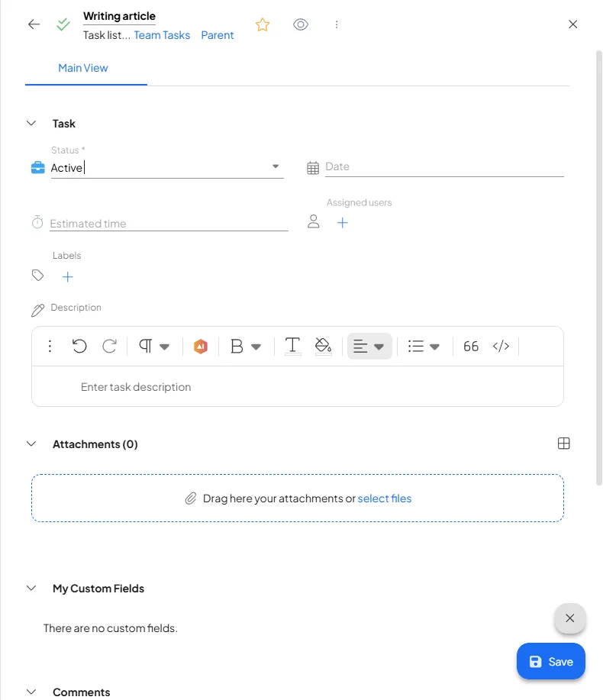Click the Enter task description area
Screen dimensions: 603x700
tap(298, 386)
